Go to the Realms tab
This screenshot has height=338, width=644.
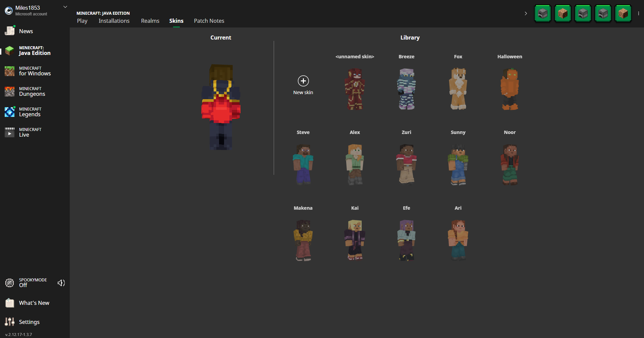(x=150, y=21)
